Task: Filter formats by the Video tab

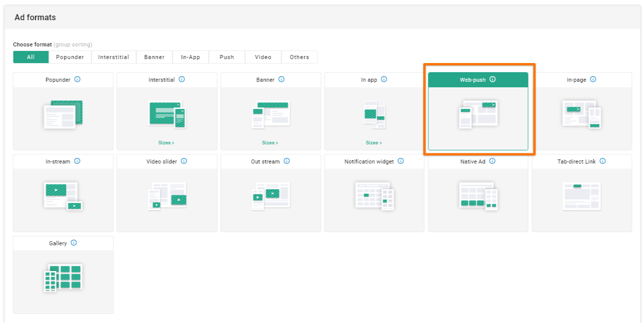Action: pos(263,57)
